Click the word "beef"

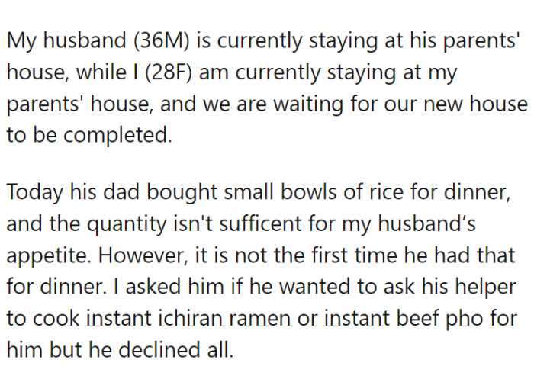416,317
